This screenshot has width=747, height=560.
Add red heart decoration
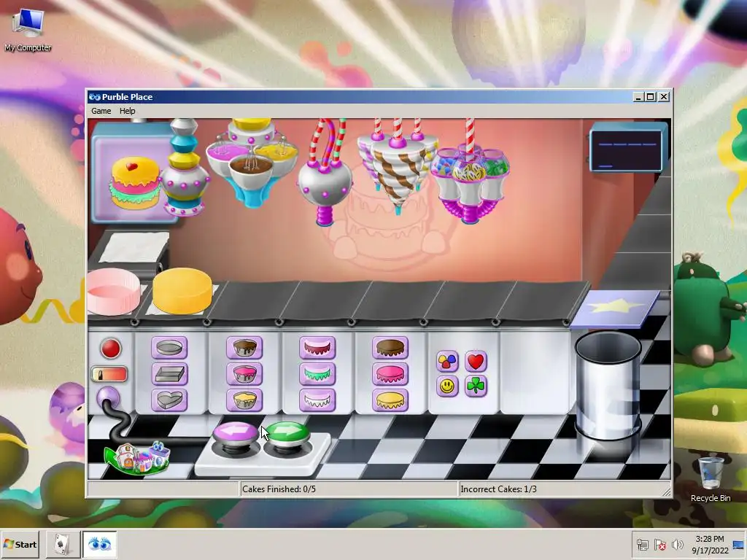tap(476, 362)
